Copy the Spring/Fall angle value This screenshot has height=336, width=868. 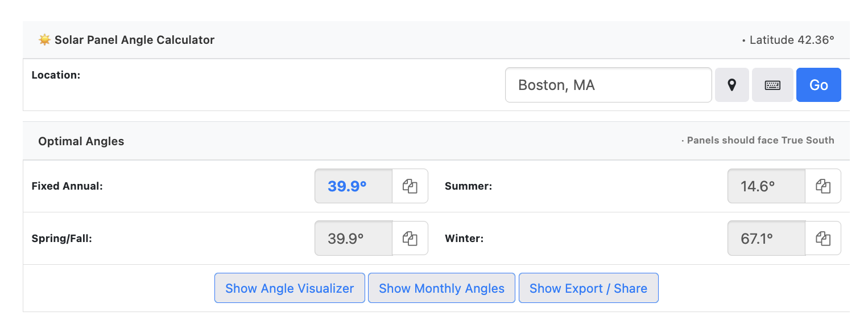[410, 239]
